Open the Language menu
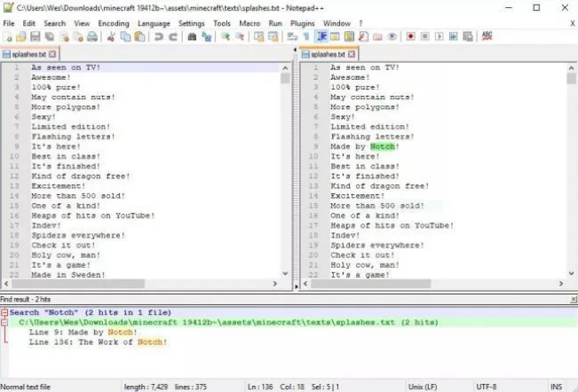 [x=154, y=23]
